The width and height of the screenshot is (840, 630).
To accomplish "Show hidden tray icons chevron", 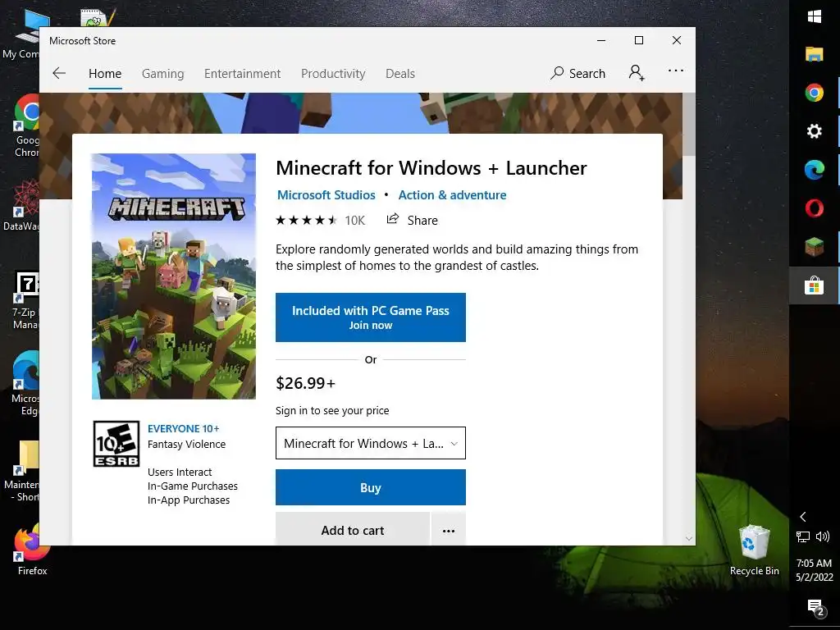I will 802,517.
